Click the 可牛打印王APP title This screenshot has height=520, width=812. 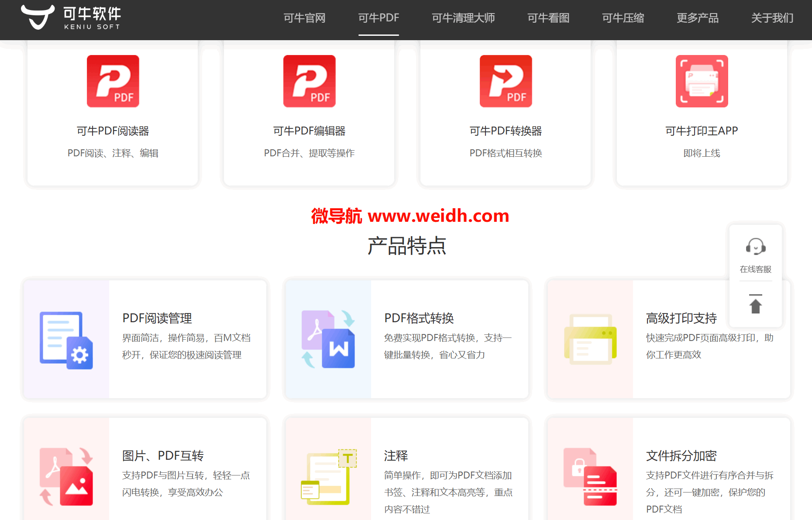click(702, 131)
